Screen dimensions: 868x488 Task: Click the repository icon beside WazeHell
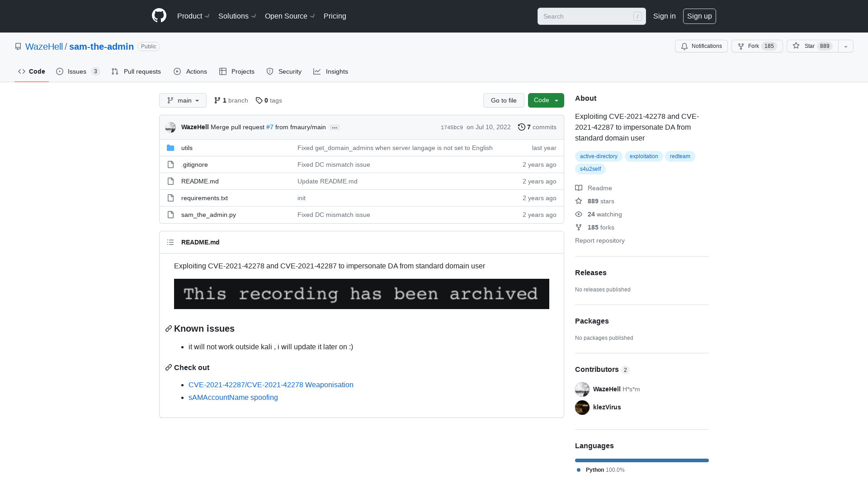(x=18, y=47)
